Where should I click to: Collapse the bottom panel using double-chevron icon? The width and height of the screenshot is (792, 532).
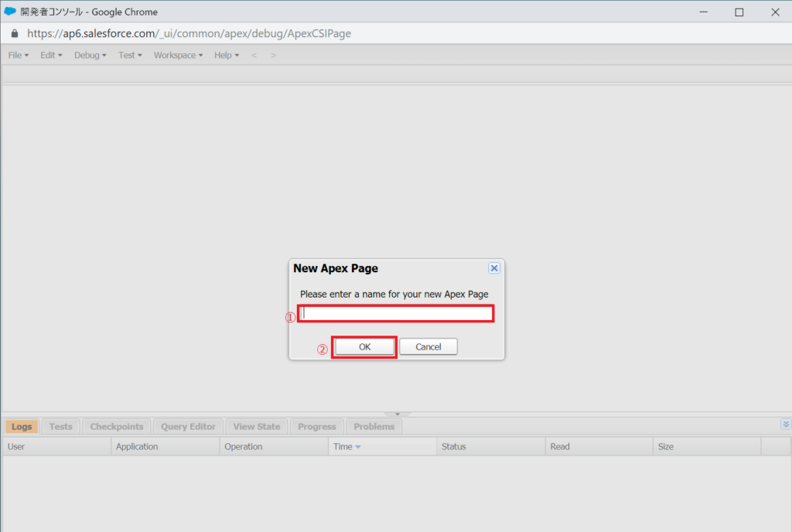(x=786, y=424)
